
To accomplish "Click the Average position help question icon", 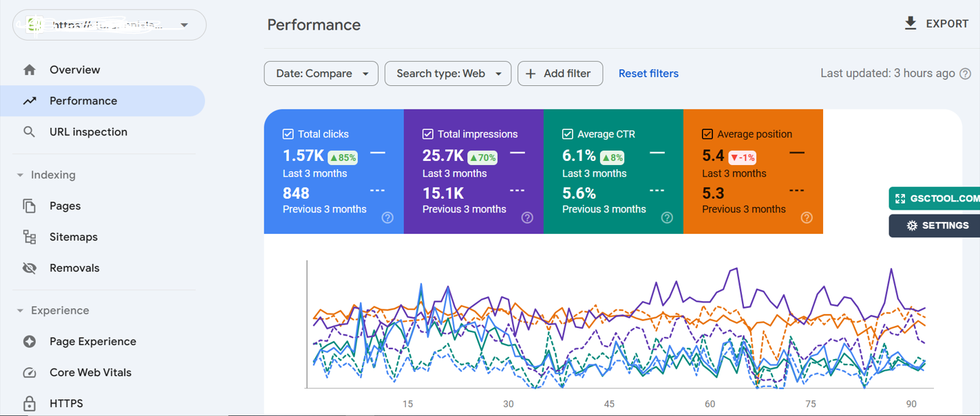I will pos(807,218).
